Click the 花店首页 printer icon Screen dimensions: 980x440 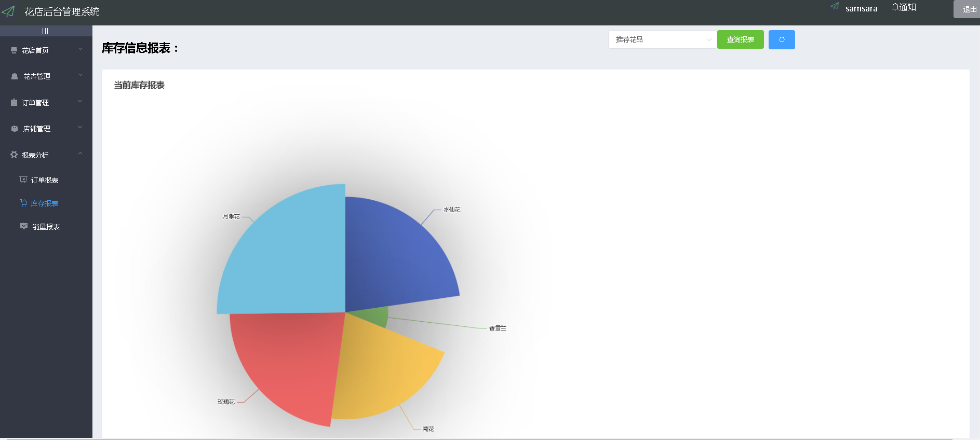pyautogui.click(x=14, y=50)
